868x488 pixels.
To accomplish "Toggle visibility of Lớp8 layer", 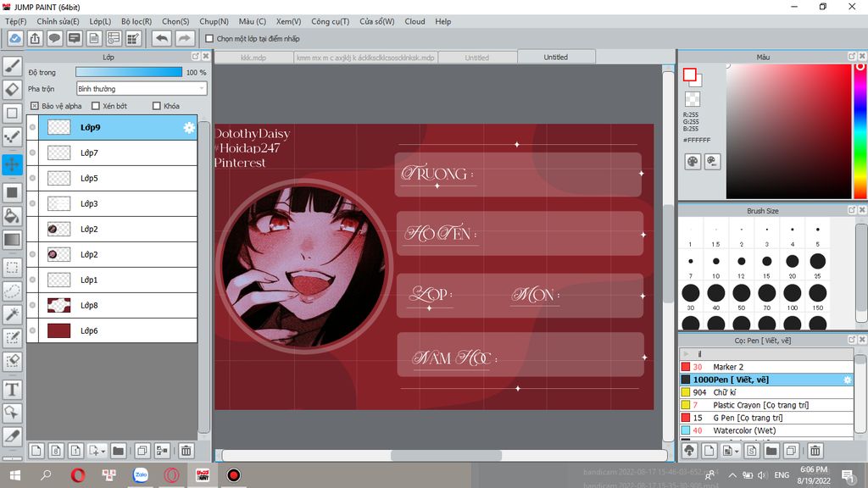I will pyautogui.click(x=33, y=305).
